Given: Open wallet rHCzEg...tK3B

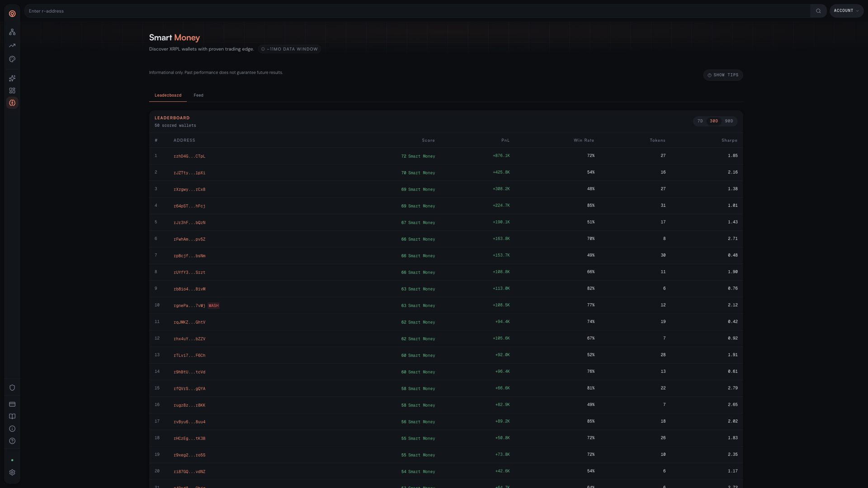Looking at the screenshot, I should (189, 439).
